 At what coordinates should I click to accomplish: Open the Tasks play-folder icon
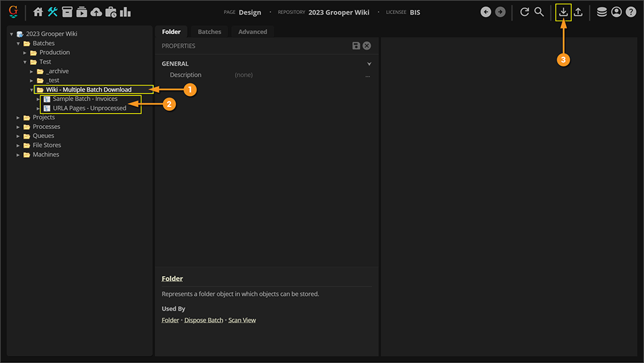82,12
